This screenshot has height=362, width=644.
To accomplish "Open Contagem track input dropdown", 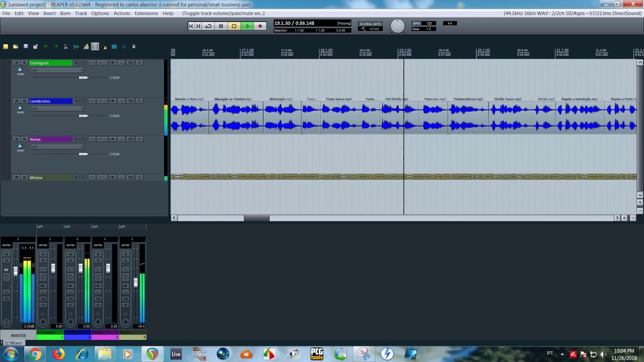I will click(x=57, y=70).
